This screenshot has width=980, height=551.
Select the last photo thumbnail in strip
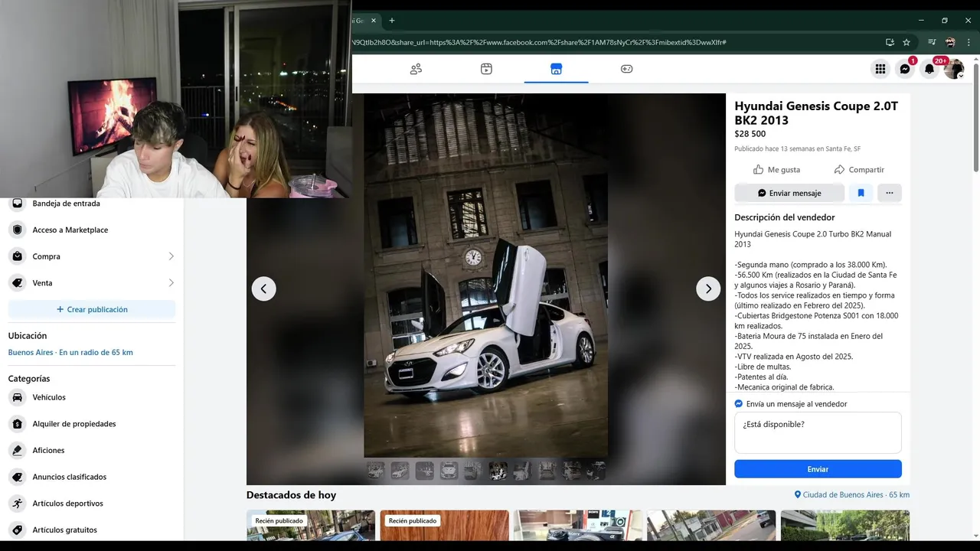click(596, 471)
